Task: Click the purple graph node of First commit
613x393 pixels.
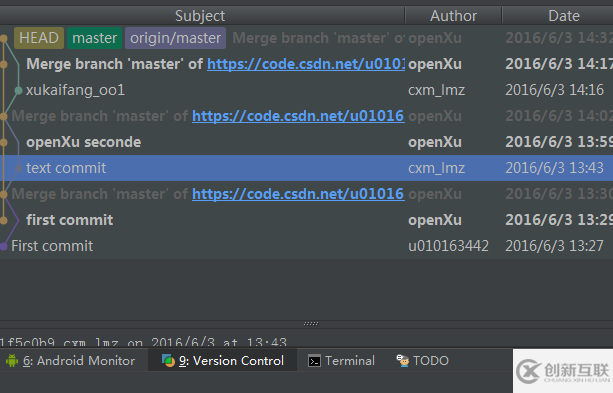Action: [x=4, y=246]
